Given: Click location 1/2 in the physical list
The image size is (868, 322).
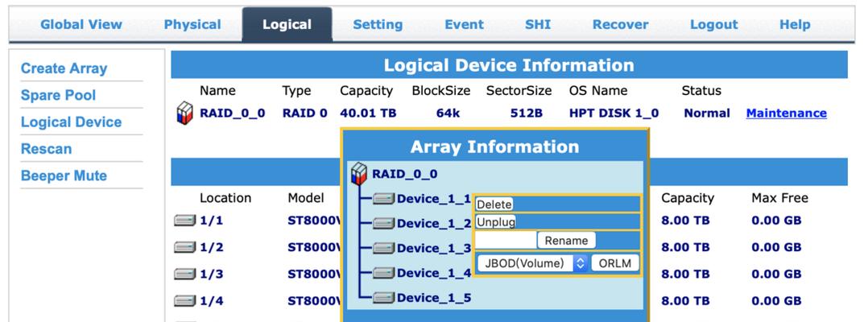Looking at the screenshot, I should 212,247.
